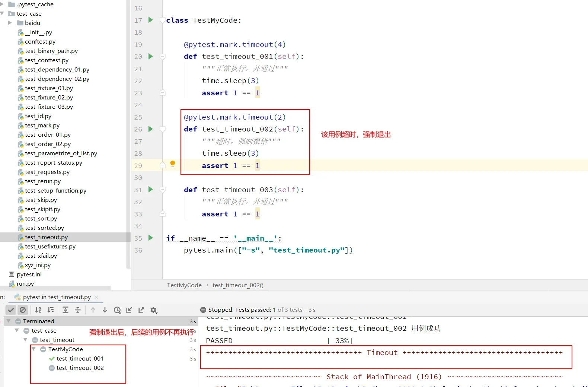The width and height of the screenshot is (588, 387).
Task: Click project tree vertical scrollbar
Action: point(129,134)
